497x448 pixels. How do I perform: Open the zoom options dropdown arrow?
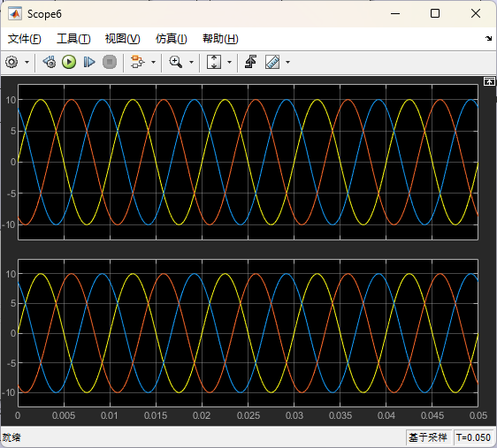point(191,62)
